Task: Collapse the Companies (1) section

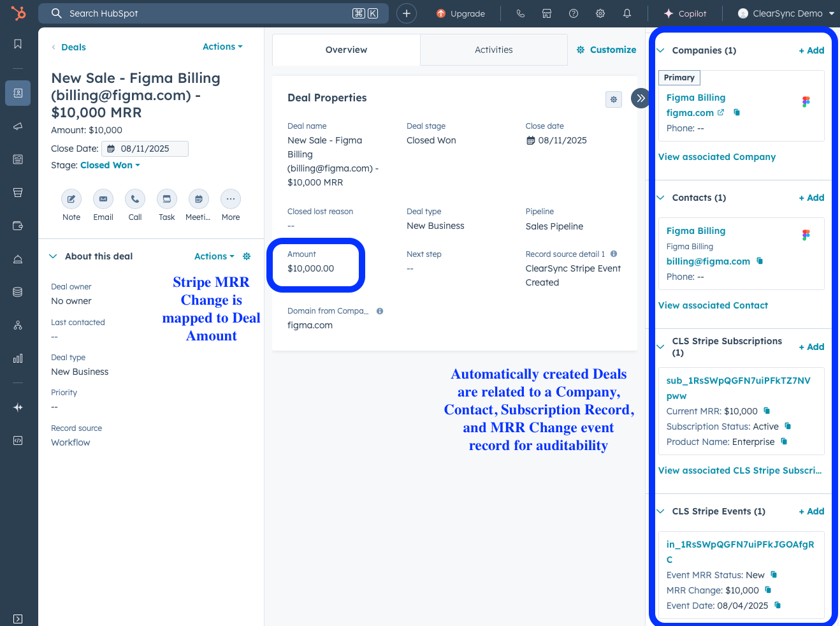Action: [661, 50]
